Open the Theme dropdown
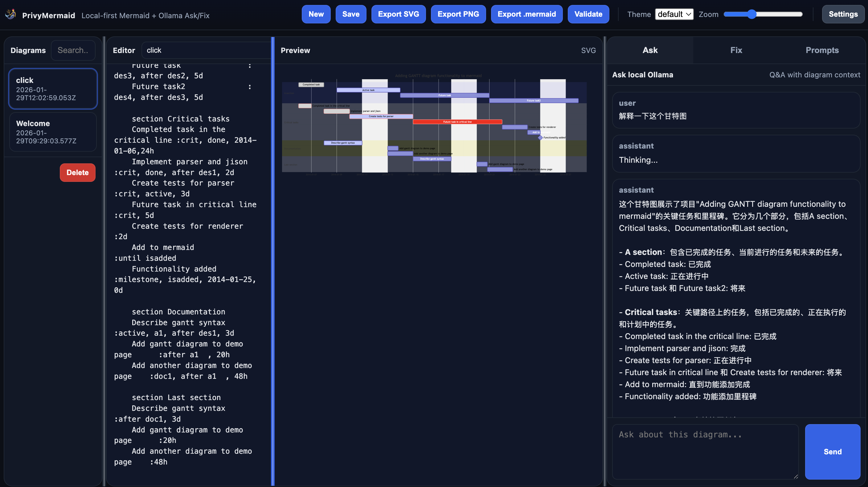 tap(674, 14)
